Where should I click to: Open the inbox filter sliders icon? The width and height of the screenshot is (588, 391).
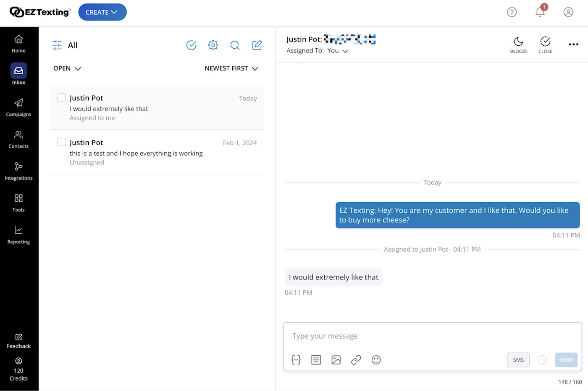[57, 45]
